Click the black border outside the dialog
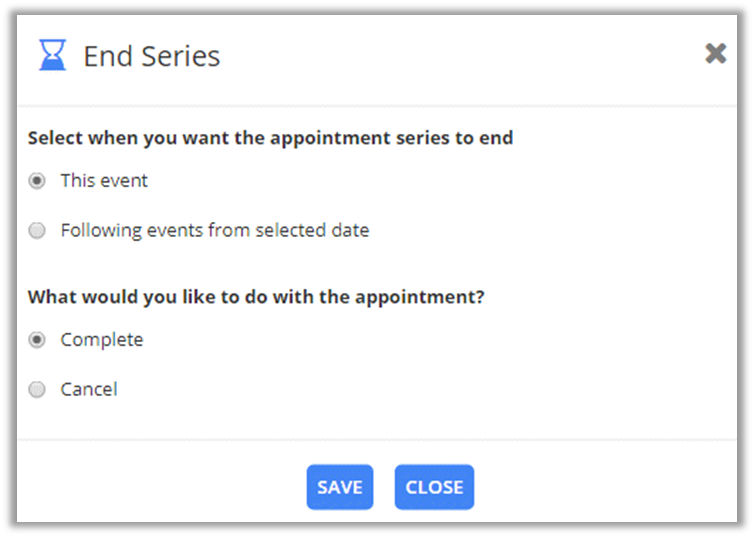This screenshot has width=754, height=537. 7,270
